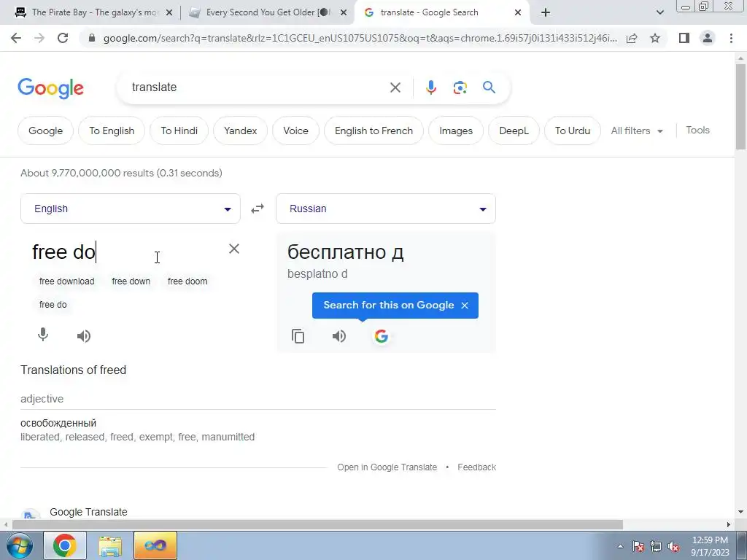Select the To Hindi filter chip
This screenshot has height=560, width=747.
(x=179, y=131)
